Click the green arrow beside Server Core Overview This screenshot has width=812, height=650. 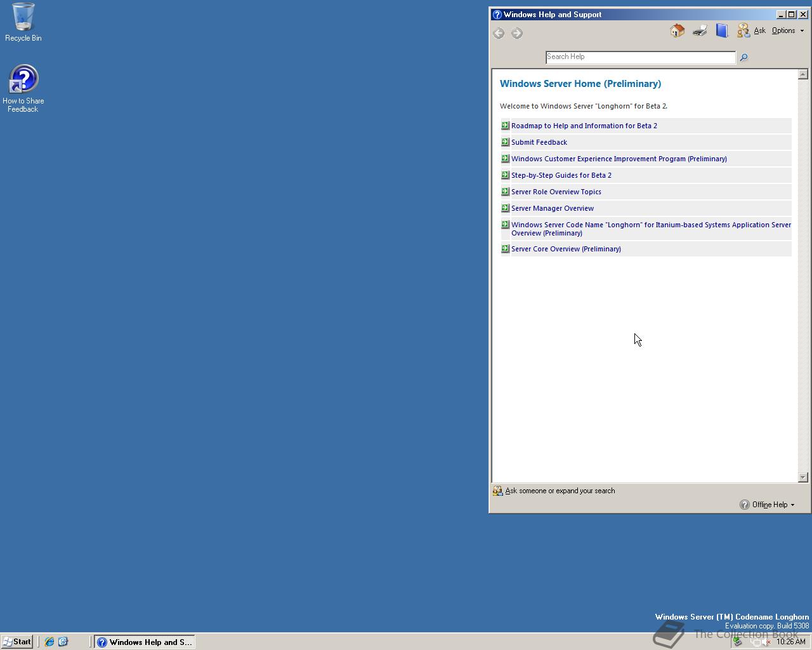(505, 249)
